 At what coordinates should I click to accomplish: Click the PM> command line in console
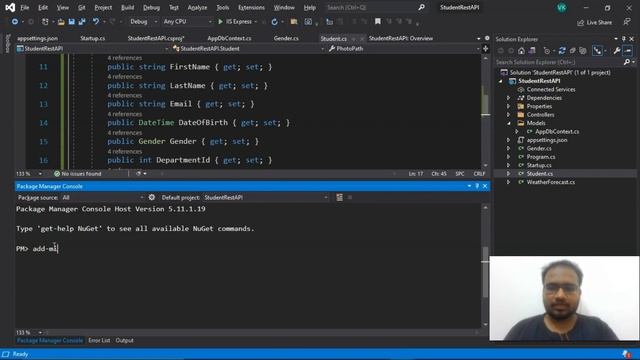[x=248, y=249]
